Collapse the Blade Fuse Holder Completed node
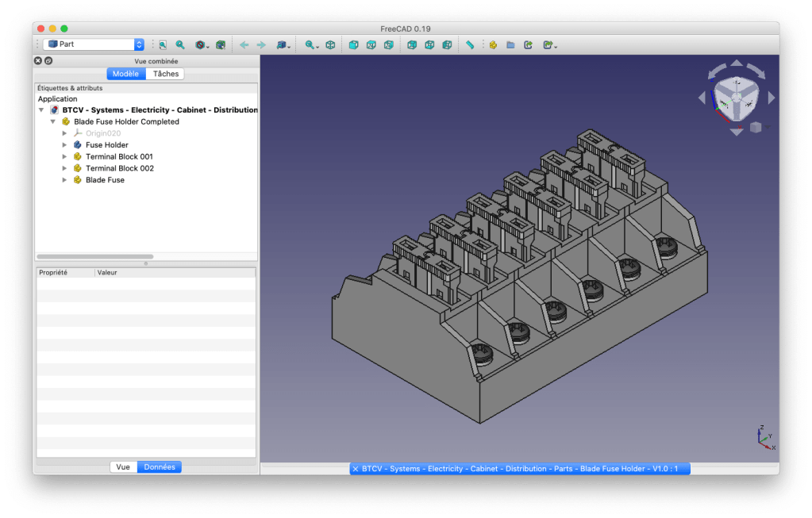 coord(53,122)
